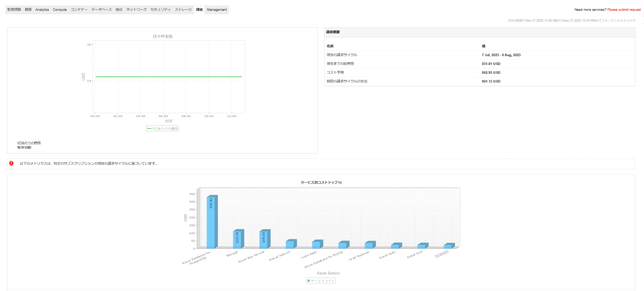The image size is (644, 291).
Task: Open the Management tab
Action: [x=217, y=10]
